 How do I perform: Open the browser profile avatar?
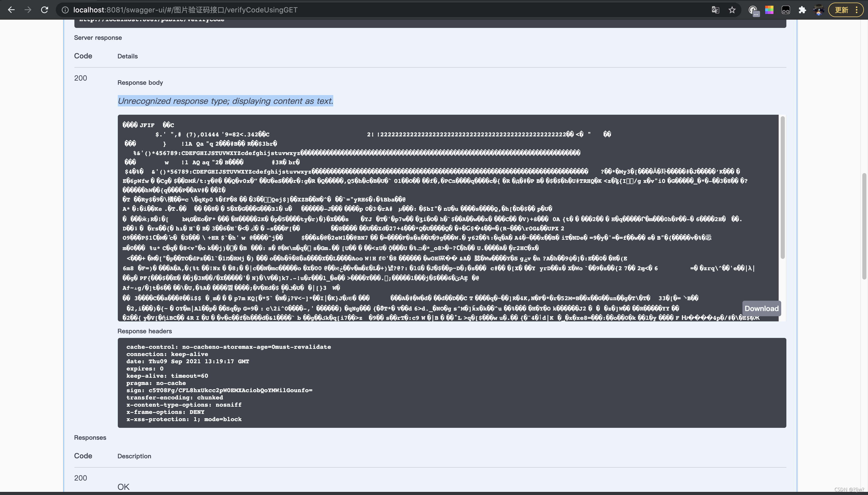point(819,10)
